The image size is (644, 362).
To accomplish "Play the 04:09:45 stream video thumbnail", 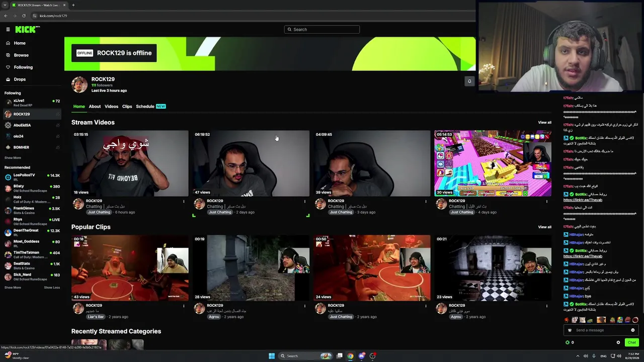I will point(372,163).
